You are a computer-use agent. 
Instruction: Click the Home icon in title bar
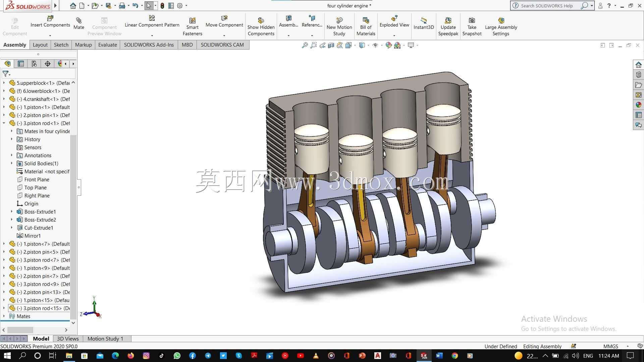coord(73,6)
